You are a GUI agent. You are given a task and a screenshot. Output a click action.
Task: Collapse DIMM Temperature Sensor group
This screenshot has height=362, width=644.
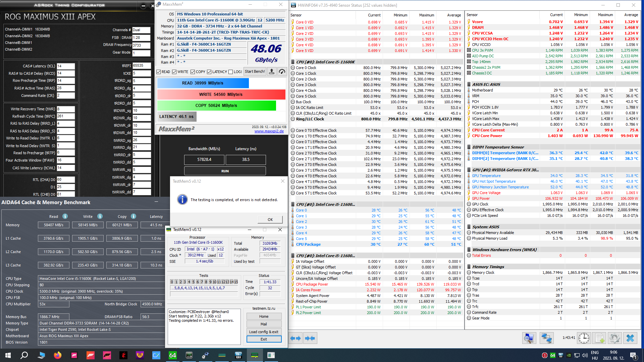[469, 147]
